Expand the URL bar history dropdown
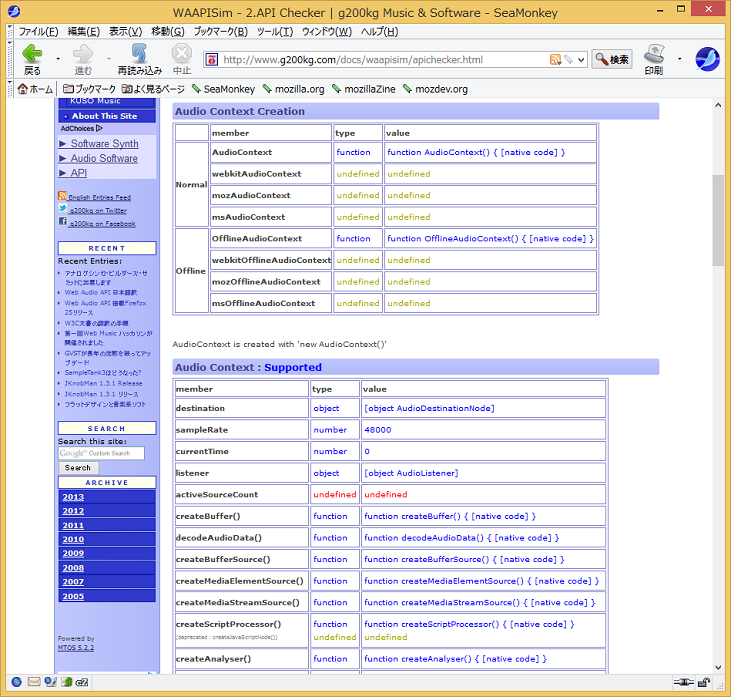This screenshot has width=731, height=697. click(580, 60)
